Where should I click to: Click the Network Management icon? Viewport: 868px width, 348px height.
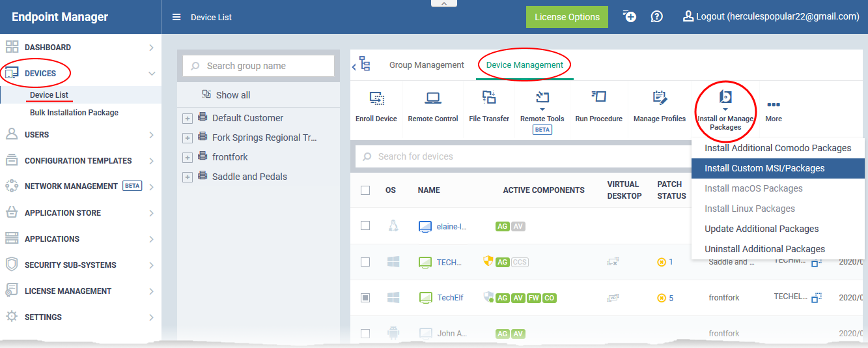[12, 186]
